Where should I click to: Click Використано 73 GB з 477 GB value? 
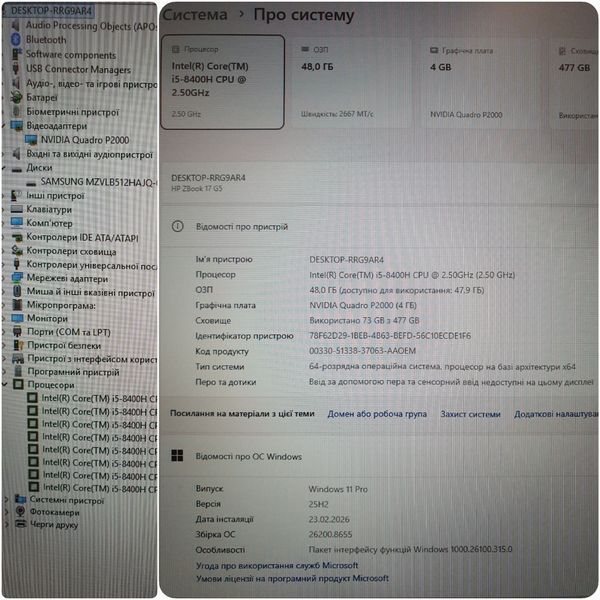364,320
